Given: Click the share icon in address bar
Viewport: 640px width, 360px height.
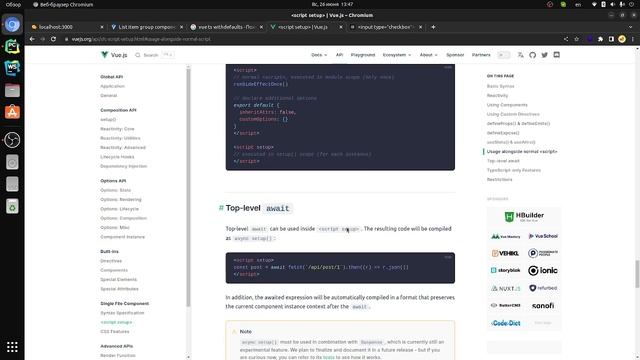Looking at the screenshot, I should 566,39.
